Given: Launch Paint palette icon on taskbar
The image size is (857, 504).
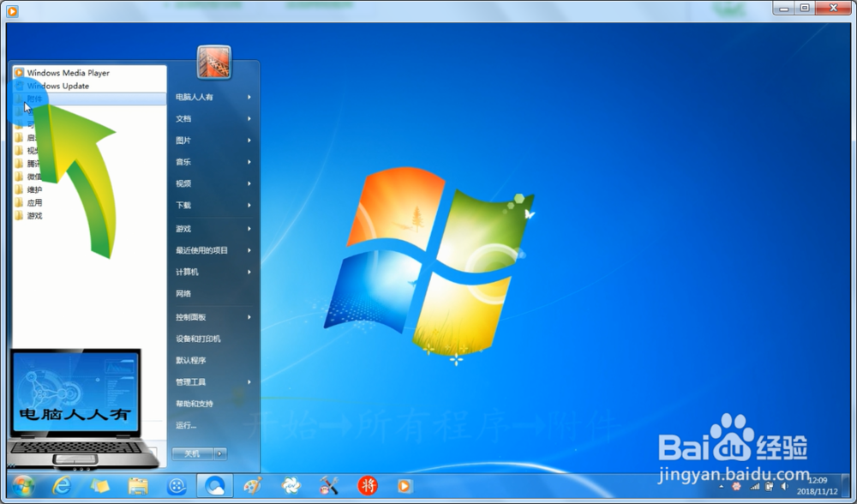Looking at the screenshot, I should click(x=253, y=486).
